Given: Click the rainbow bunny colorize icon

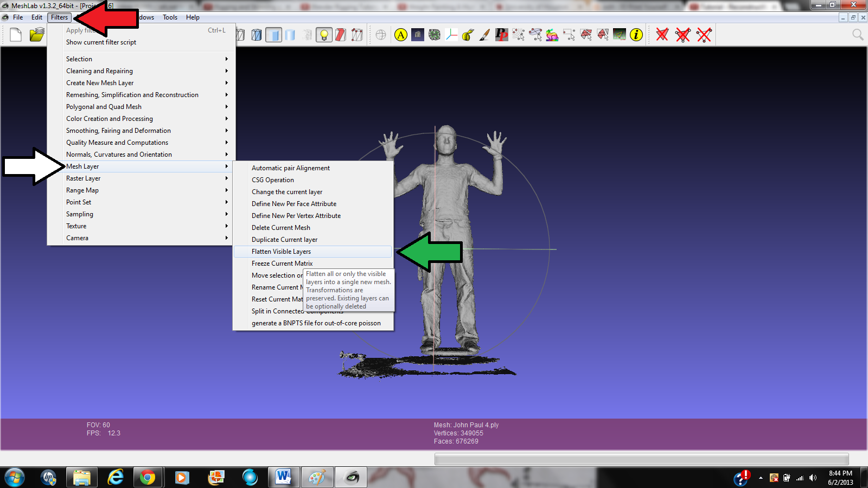Looking at the screenshot, I should tap(552, 35).
